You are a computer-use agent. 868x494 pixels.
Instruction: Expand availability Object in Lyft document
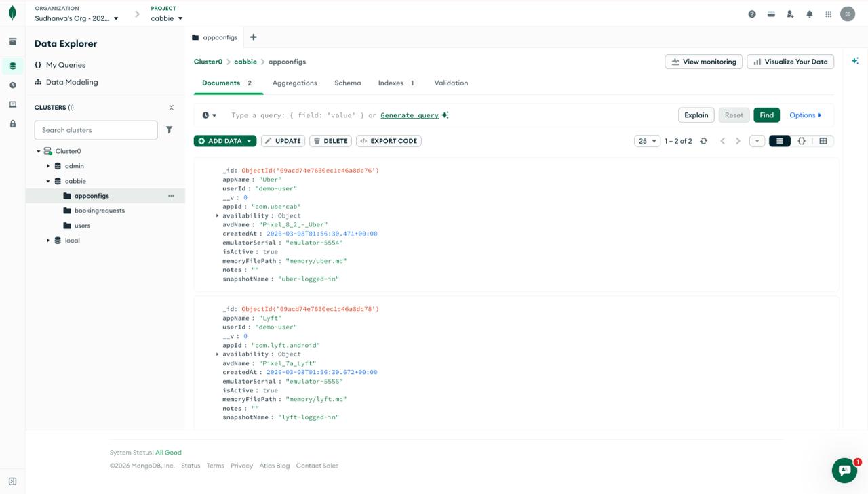[x=218, y=354]
